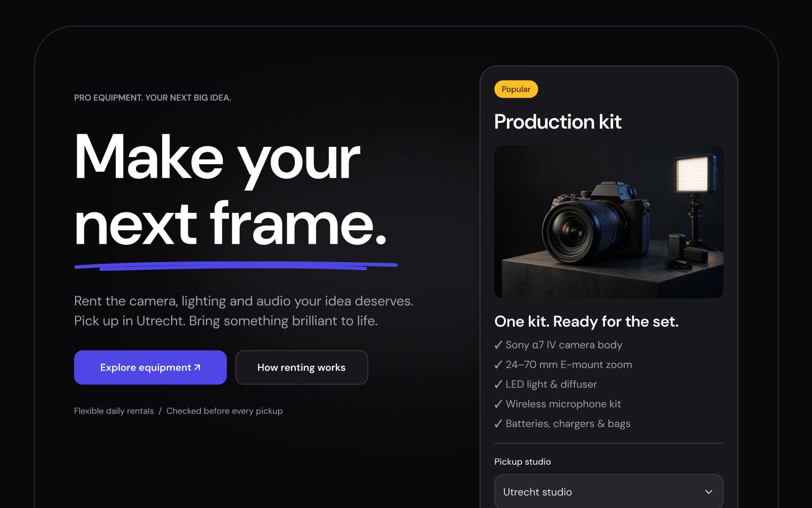Viewport: 812px width, 508px height.
Task: Open the Pickup studio dropdown
Action: click(608, 492)
